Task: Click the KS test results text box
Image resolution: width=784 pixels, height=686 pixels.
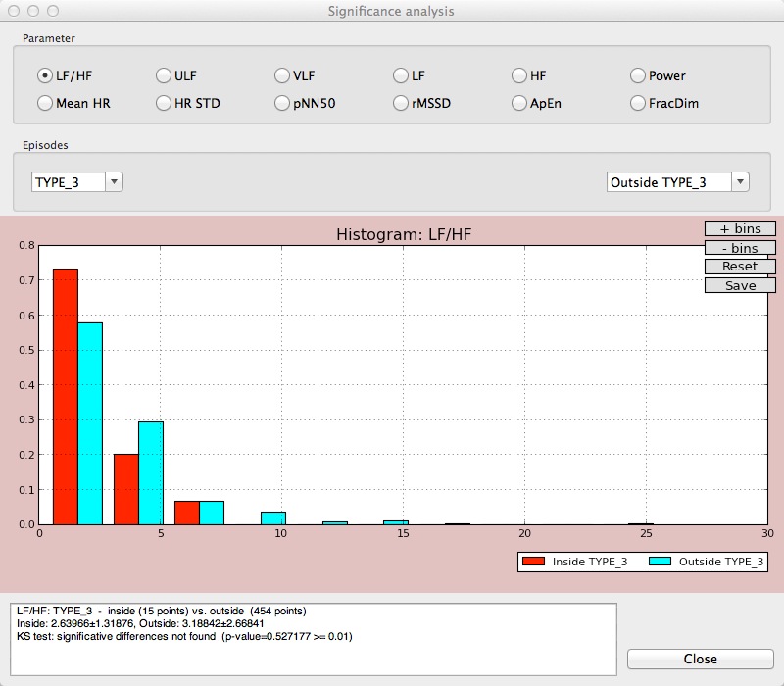Action: point(314,640)
